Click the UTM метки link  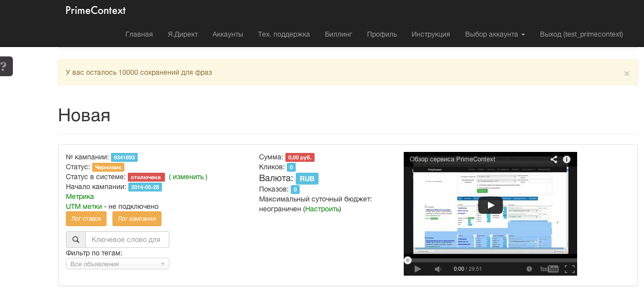tap(84, 206)
